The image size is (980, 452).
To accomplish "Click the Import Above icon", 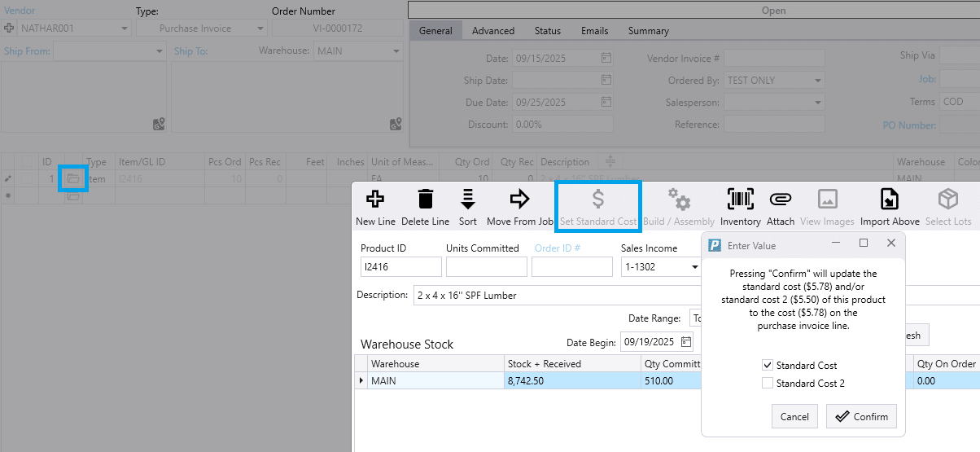I will pos(890,200).
